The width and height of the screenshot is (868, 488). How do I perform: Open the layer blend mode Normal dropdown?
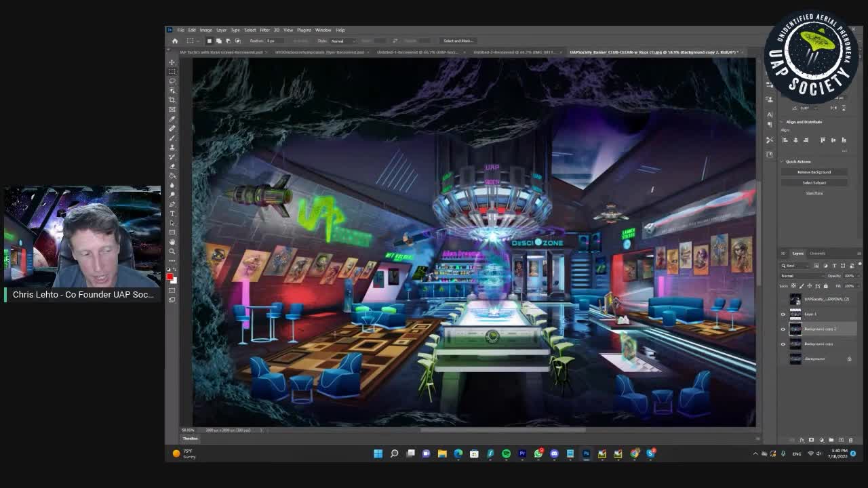pyautogui.click(x=802, y=276)
